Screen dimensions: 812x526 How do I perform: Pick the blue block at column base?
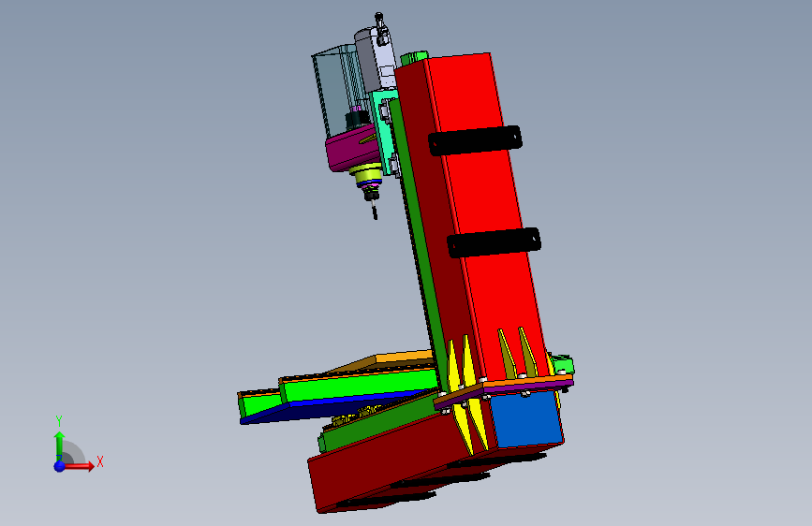click(525, 420)
